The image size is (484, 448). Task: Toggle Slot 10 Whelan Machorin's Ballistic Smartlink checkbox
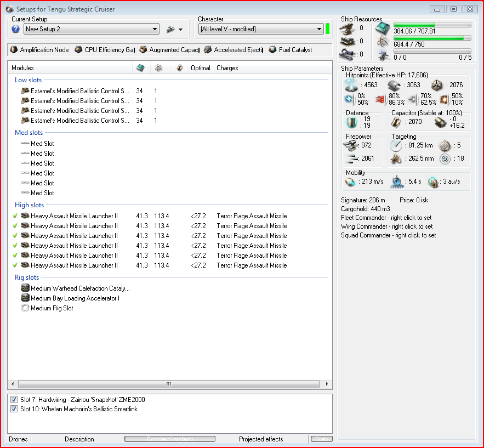(14, 409)
